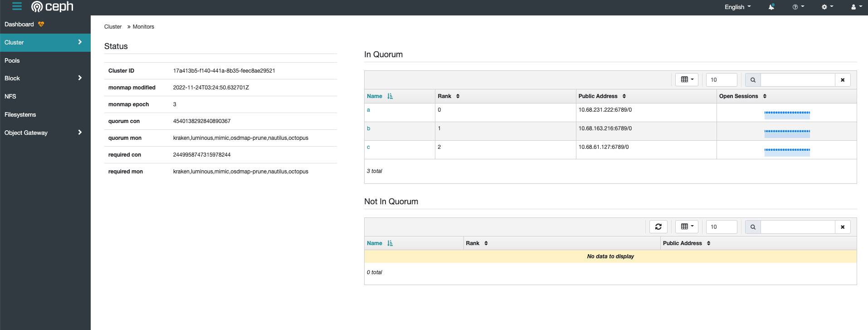868x330 pixels.
Task: Open the notifications bell
Action: click(x=771, y=7)
